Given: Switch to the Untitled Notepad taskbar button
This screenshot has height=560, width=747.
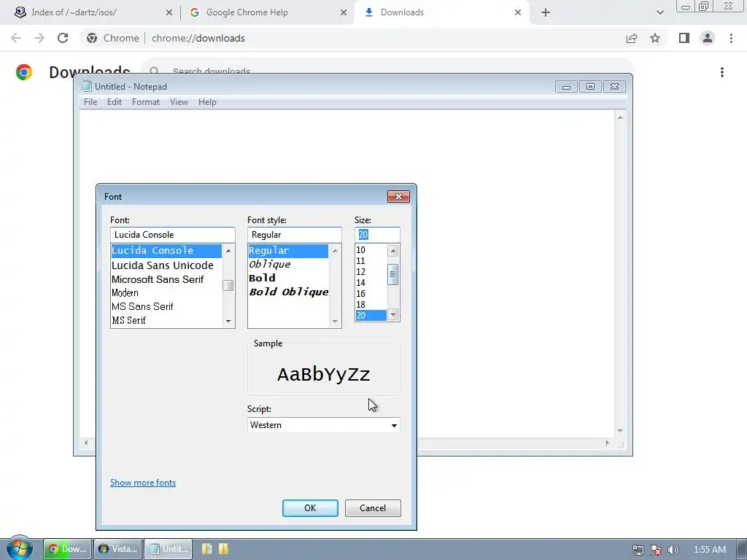Looking at the screenshot, I should (x=169, y=549).
